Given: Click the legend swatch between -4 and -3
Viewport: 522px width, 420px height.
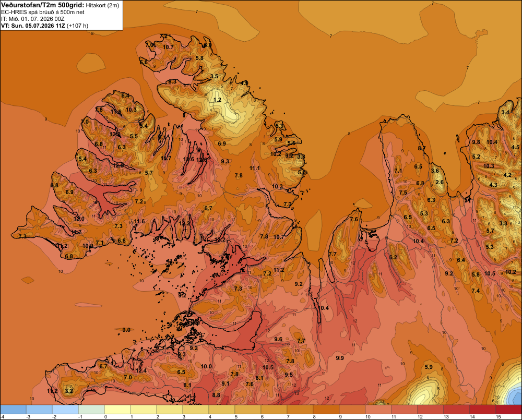Looking at the screenshot, I should tap(13, 410).
